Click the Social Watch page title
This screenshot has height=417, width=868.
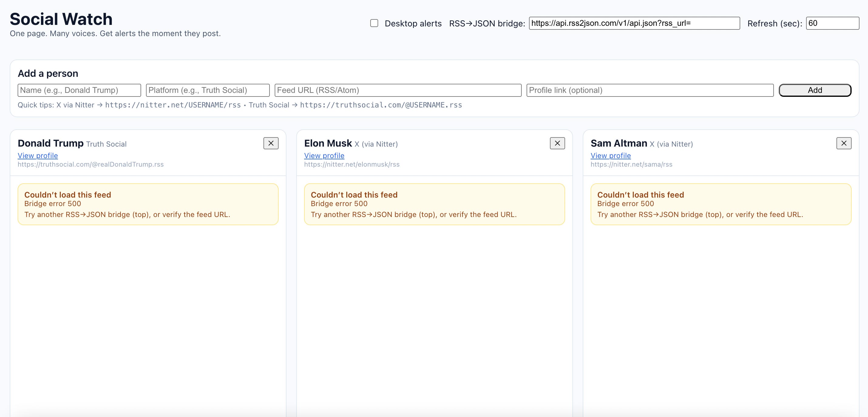point(61,19)
